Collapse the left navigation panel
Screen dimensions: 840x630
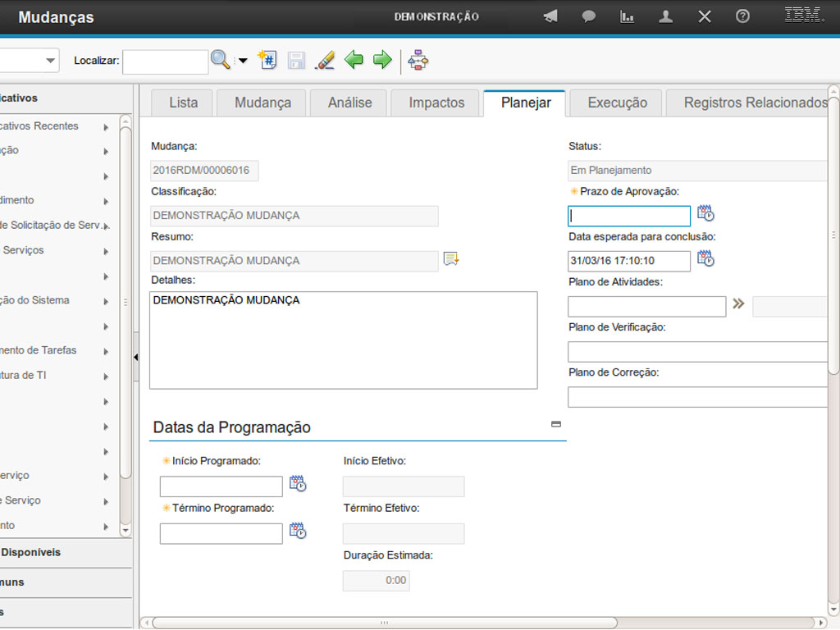tap(135, 357)
